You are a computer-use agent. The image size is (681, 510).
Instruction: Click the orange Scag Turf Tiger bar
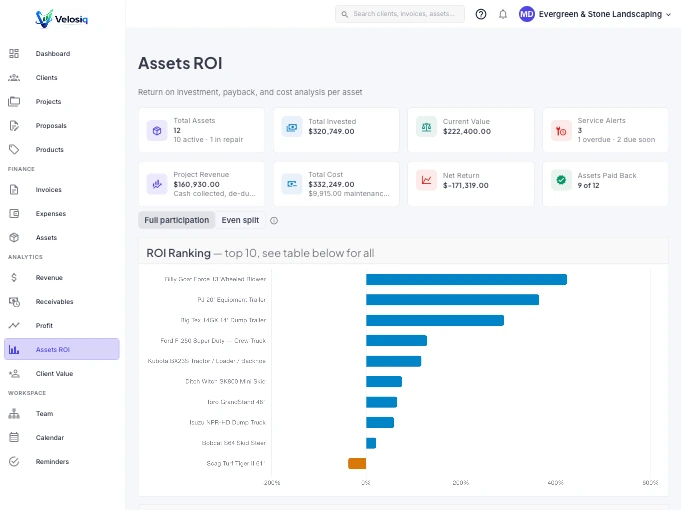(357, 464)
